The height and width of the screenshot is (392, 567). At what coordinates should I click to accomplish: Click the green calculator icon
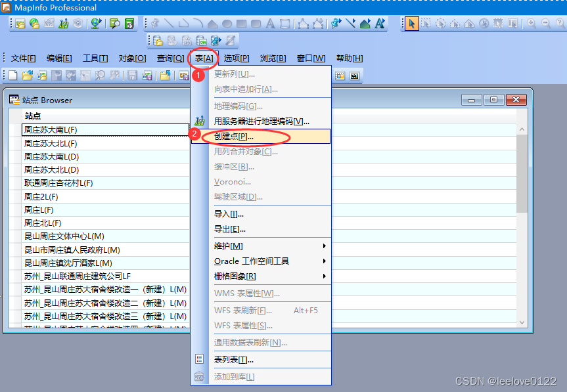(x=129, y=24)
